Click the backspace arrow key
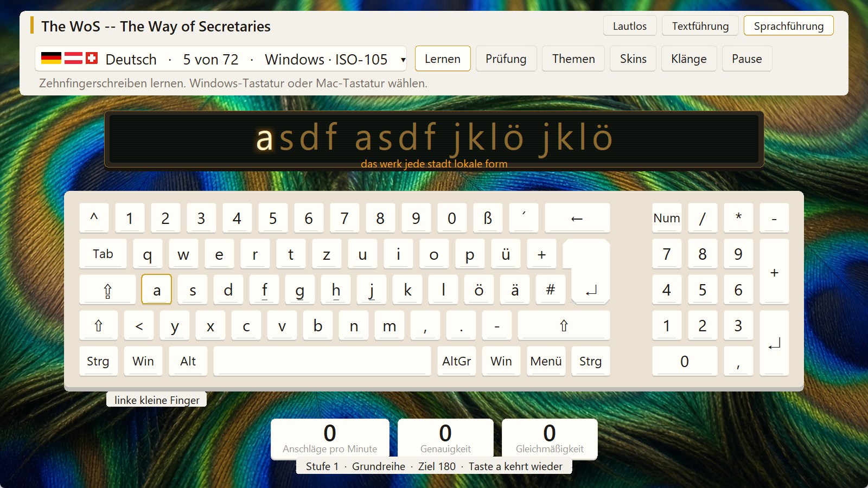This screenshot has height=488, width=868. coord(577,218)
